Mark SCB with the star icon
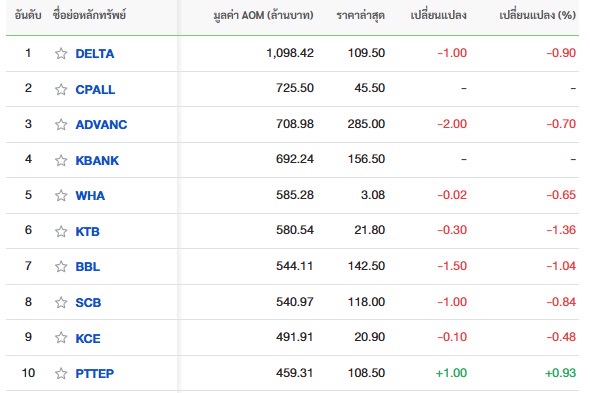Viewport: 590px width, 393px height. point(61,302)
